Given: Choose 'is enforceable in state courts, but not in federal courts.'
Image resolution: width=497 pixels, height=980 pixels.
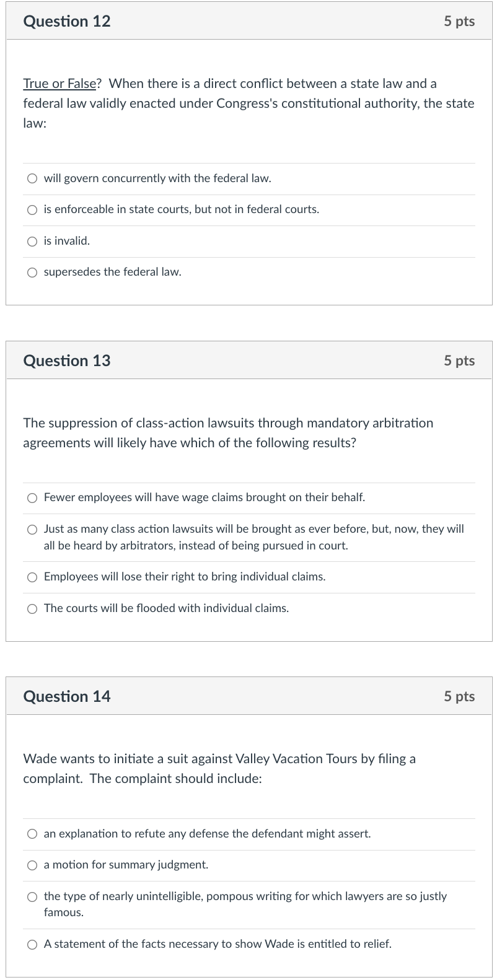Looking at the screenshot, I should click(32, 209).
